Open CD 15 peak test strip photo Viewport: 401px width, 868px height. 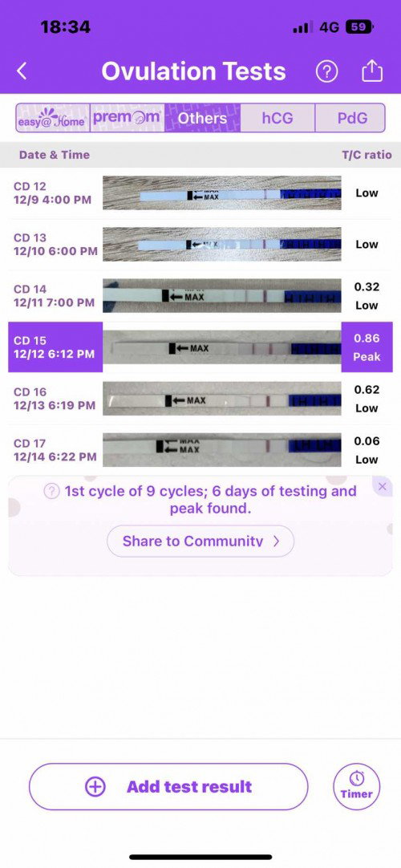222,347
